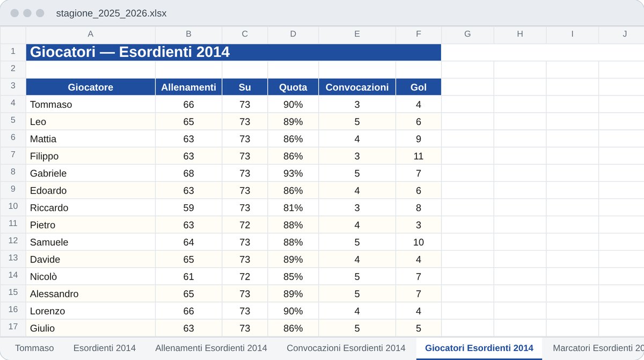Select Filippo's Gol value of 11

pyautogui.click(x=419, y=156)
